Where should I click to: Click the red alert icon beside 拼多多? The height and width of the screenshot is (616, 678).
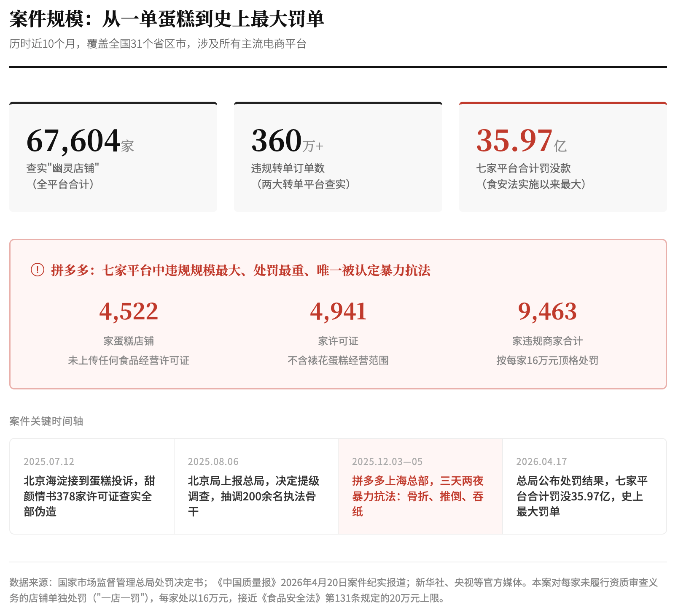[x=38, y=270]
